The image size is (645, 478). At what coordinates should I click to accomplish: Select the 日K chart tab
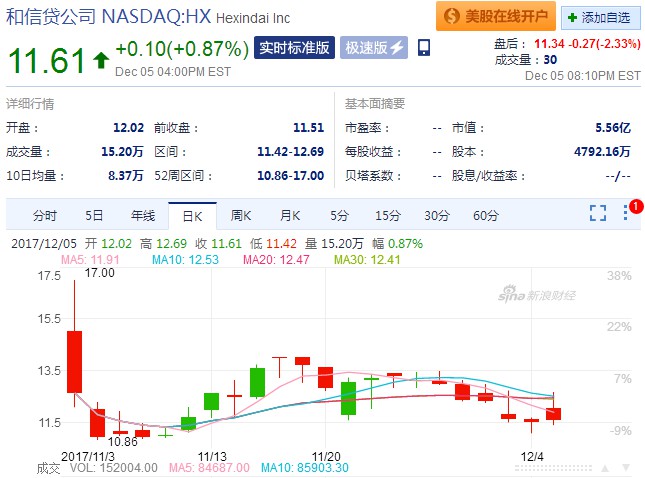pos(192,216)
